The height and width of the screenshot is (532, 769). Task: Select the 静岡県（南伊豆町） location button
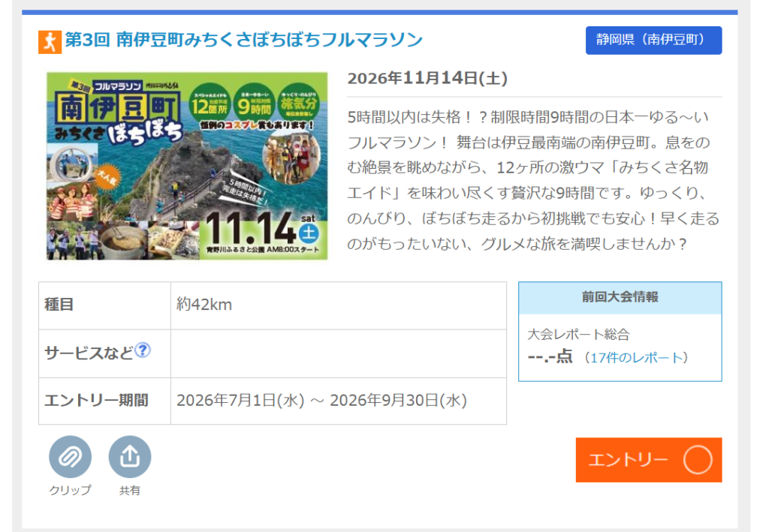coord(653,41)
